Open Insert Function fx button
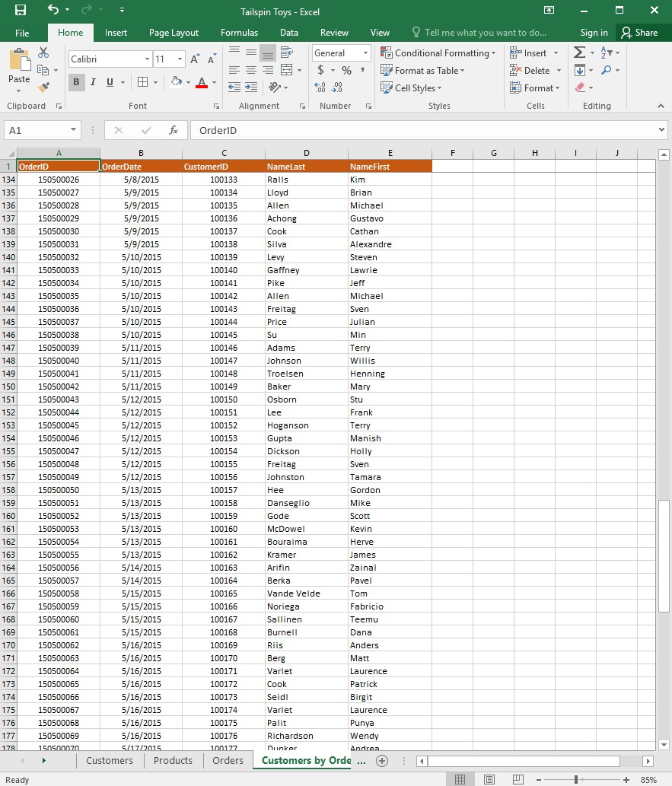Screen dimensions: 672x786 click(174, 130)
